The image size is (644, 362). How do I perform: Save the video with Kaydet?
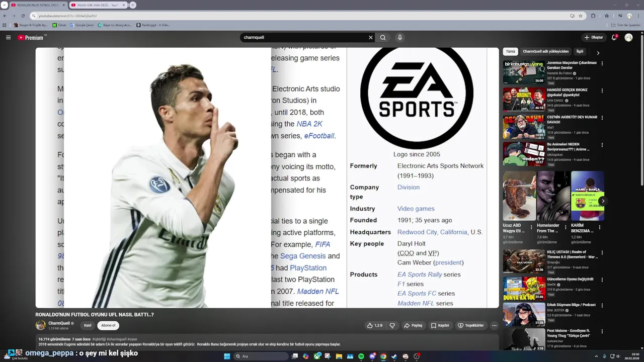coord(440,325)
